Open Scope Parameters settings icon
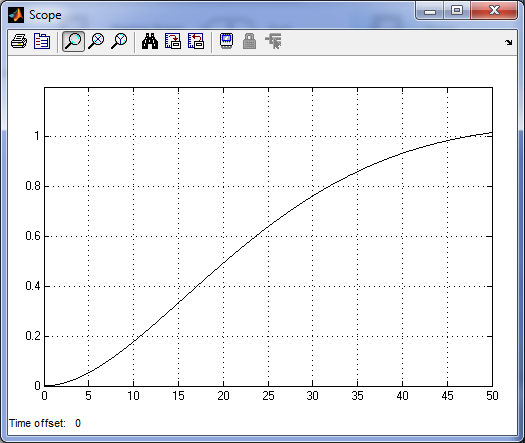Image resolution: width=525 pixels, height=443 pixels. tap(42, 42)
